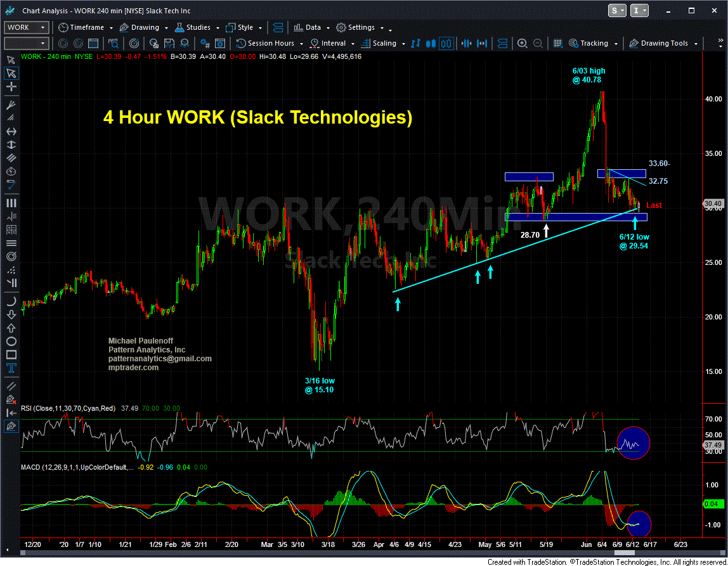Toggle the pen drawing mode at sidebar bottom
Image resolution: width=728 pixels, height=566 pixels.
point(11,427)
